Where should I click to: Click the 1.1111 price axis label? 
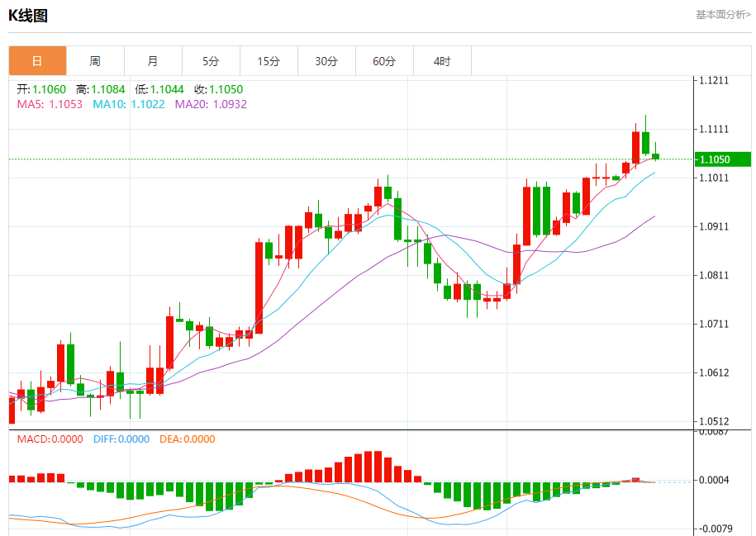714,129
